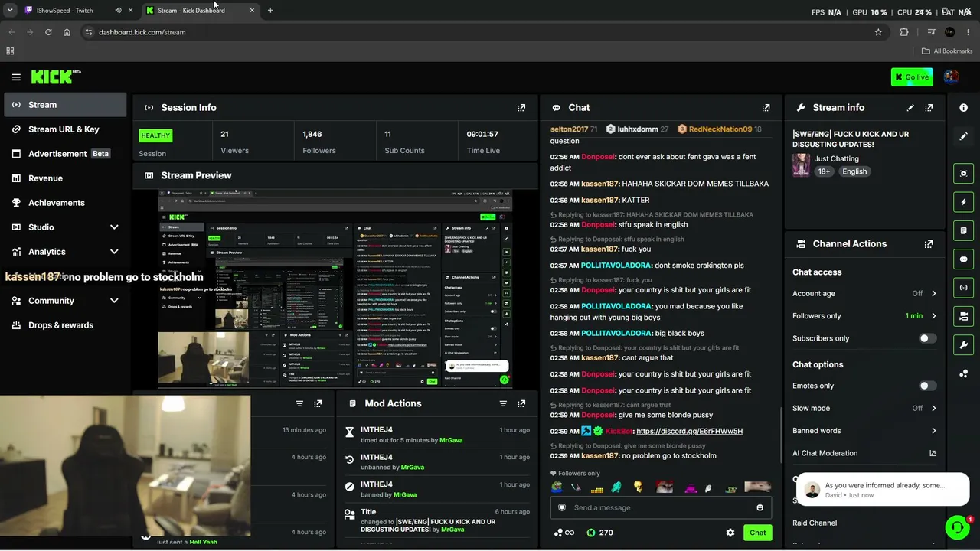Screen dimensions: 980x551
Task: Reload the page
Action: pos(48,32)
